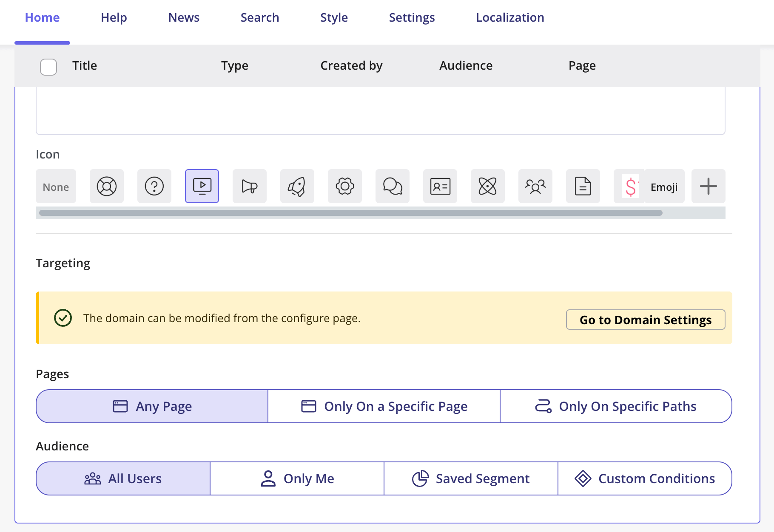Choose Custom Conditions audience option
Screen dimensions: 774x532
645,478
